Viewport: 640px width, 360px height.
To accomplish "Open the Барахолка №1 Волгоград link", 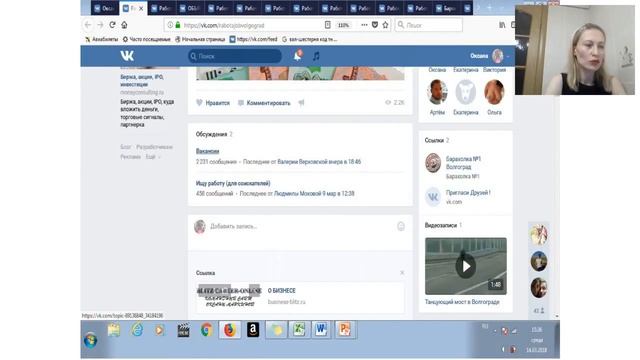I will coord(463,162).
